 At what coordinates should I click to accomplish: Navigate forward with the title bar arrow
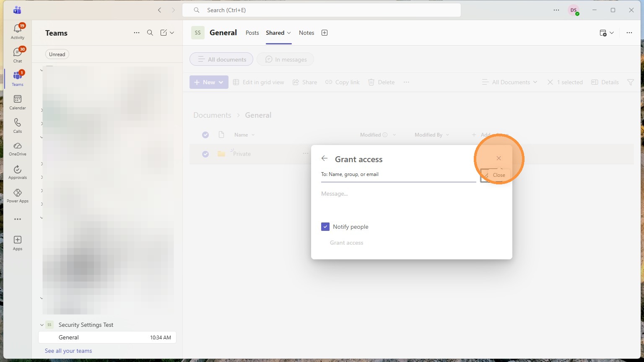click(174, 10)
